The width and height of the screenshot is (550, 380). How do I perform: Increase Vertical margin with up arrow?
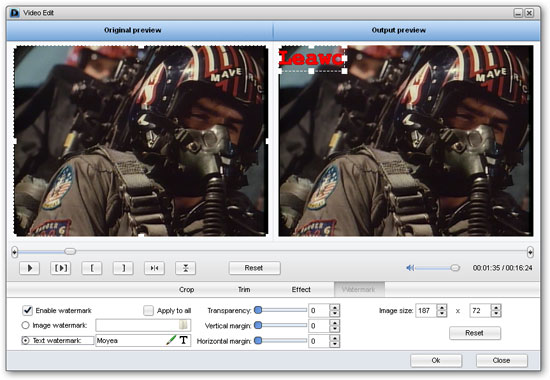(335, 322)
